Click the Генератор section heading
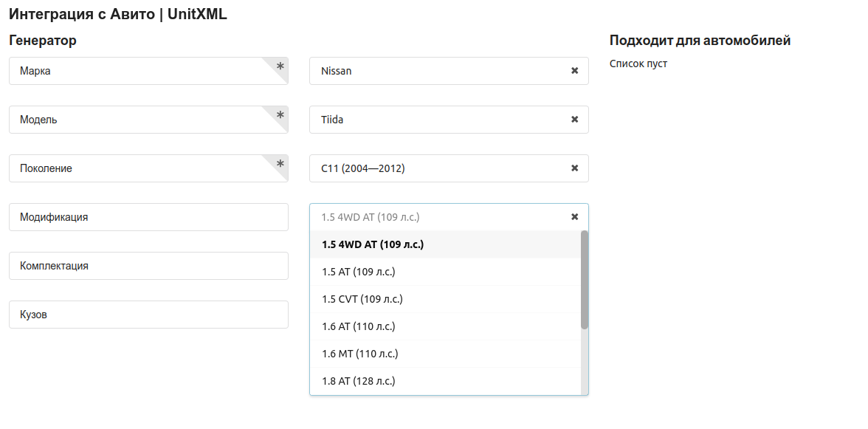 tap(43, 41)
